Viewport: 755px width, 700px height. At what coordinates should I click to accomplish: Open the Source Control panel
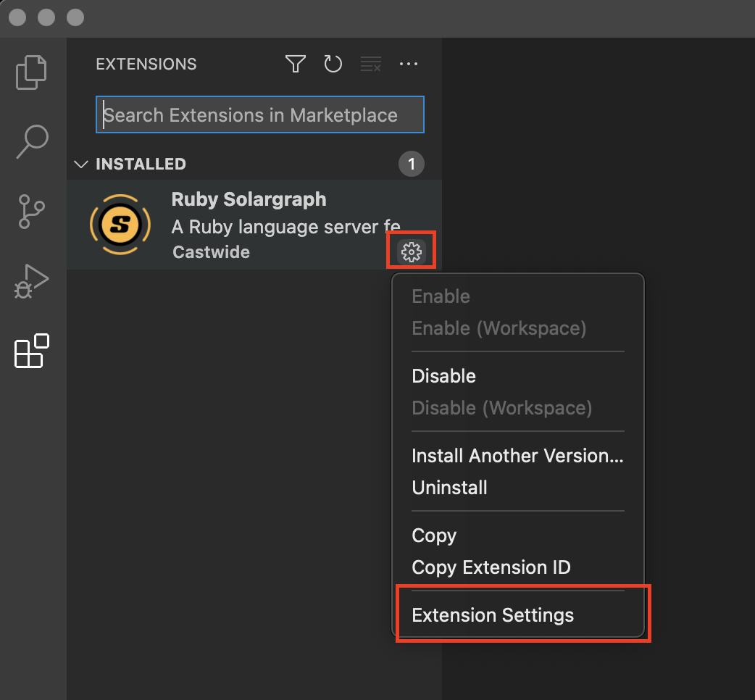pos(30,211)
